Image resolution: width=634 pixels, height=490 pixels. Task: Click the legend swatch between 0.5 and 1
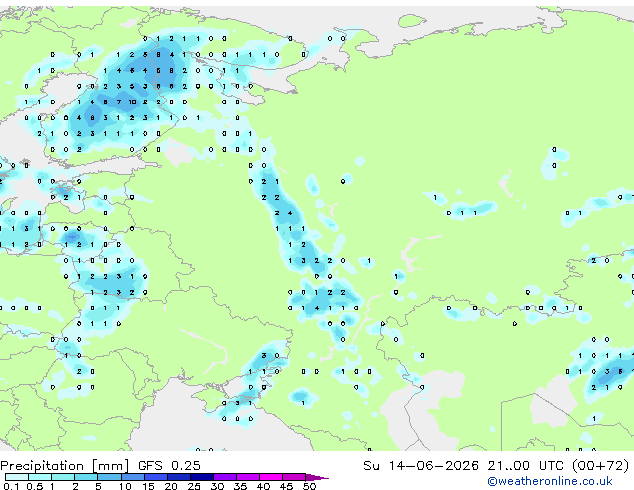[40, 477]
